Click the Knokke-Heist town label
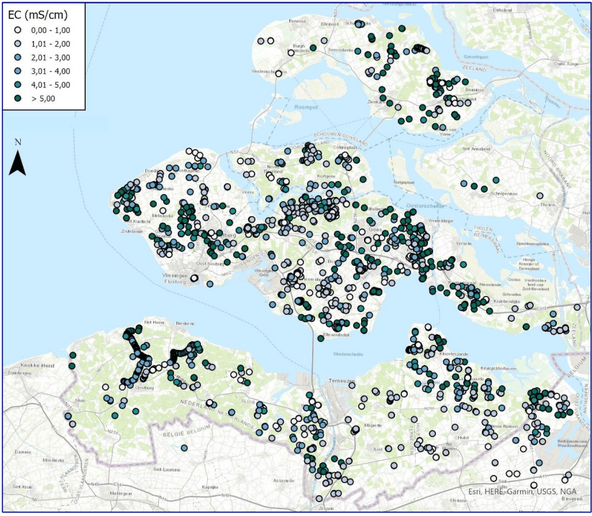 (38, 365)
